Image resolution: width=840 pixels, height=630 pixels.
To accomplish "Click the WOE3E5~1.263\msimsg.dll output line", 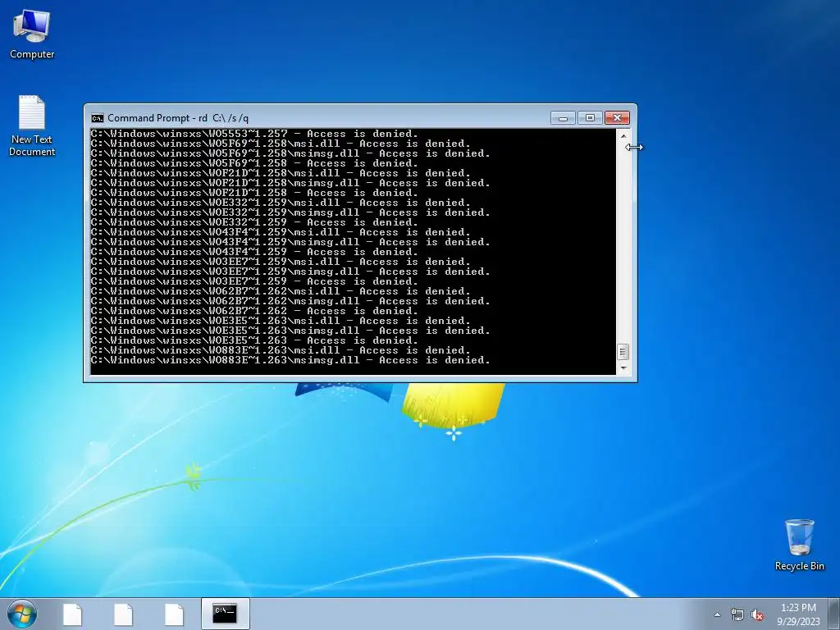I will (x=290, y=331).
